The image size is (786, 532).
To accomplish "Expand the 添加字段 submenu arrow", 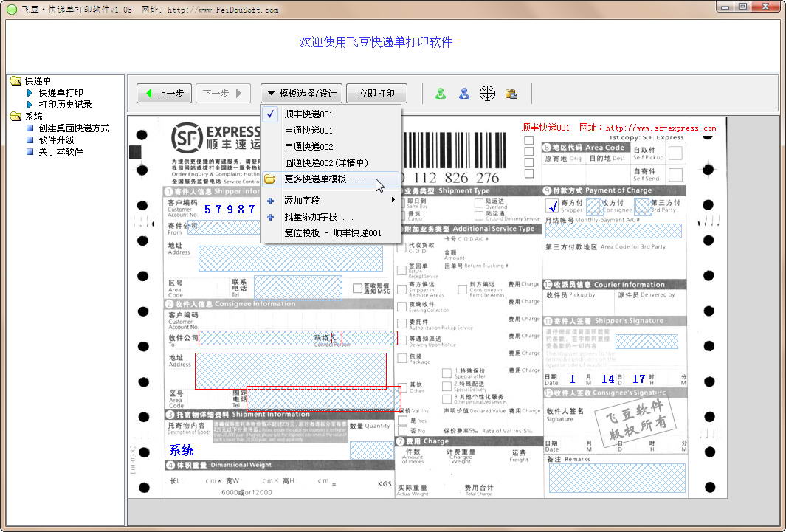I will click(393, 200).
